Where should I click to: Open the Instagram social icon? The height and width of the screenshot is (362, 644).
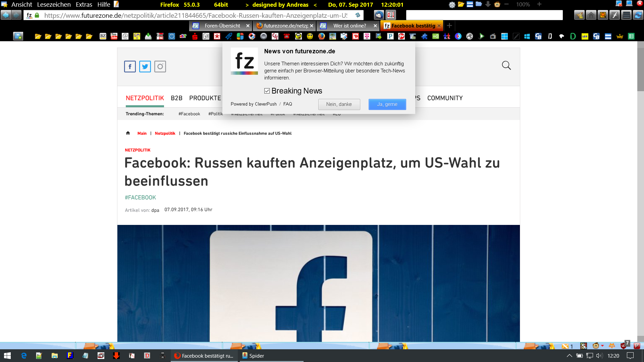point(160,66)
